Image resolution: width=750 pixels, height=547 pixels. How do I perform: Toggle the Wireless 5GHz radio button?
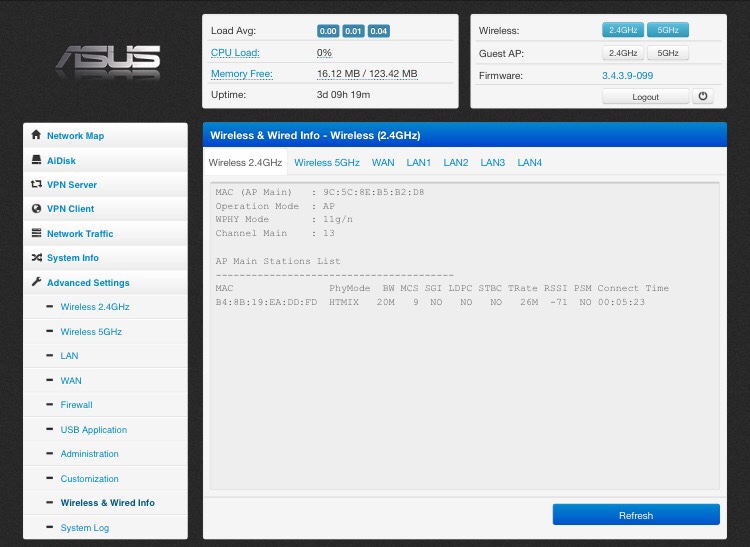667,31
